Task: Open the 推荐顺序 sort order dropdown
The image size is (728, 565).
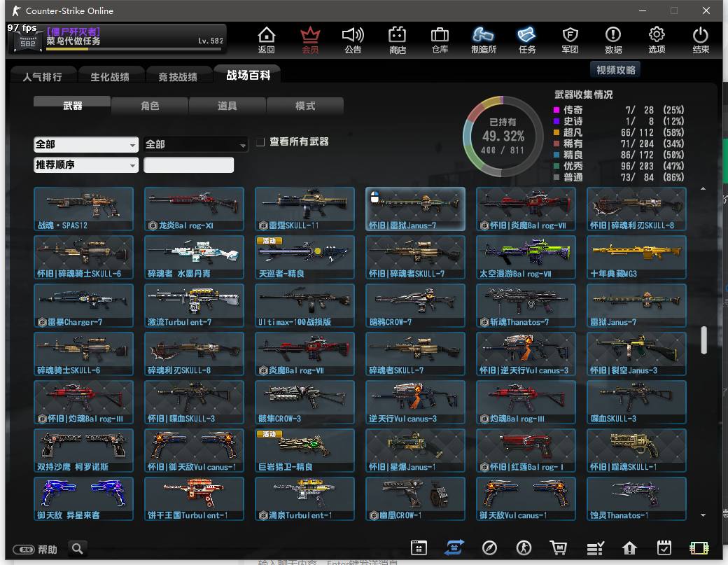Action: click(x=86, y=165)
